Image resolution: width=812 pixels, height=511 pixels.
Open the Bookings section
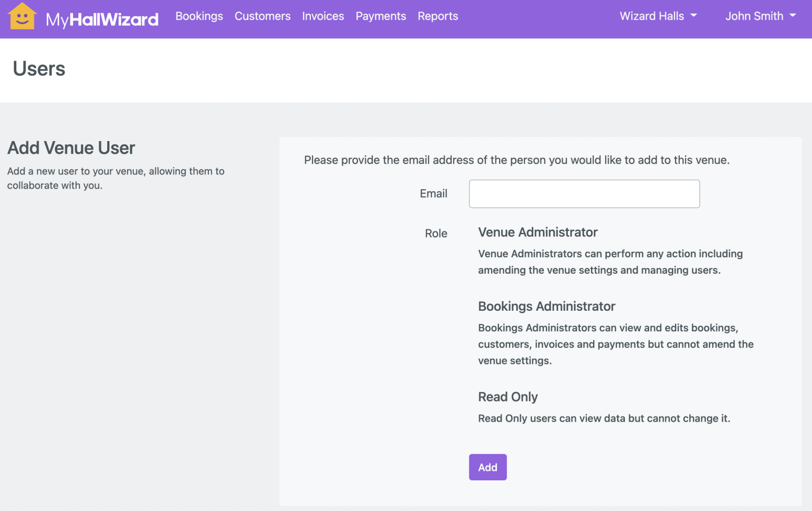click(199, 16)
